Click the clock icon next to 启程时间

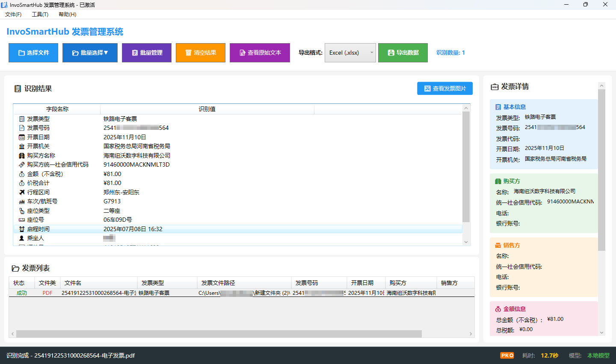click(21, 229)
